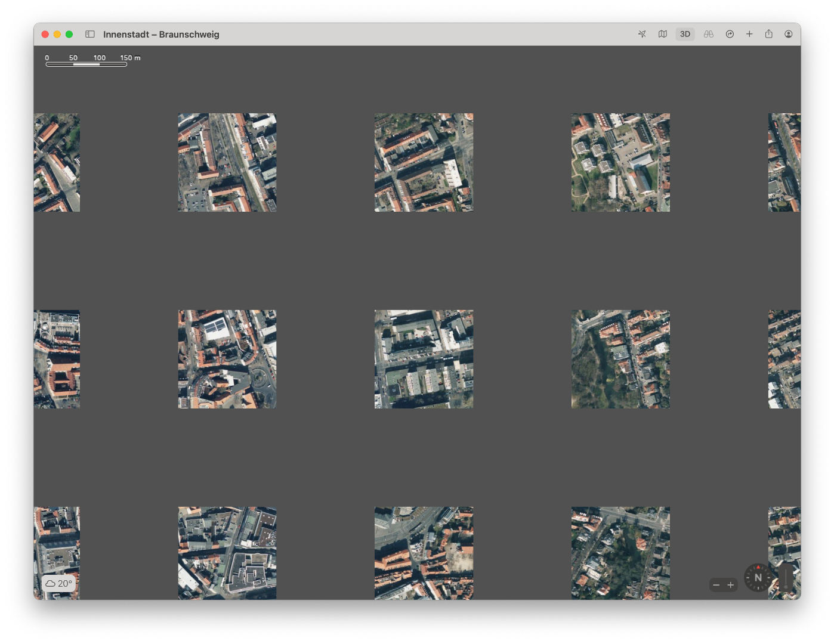
Task: Click the plus add button in toolbar
Action: tap(749, 34)
